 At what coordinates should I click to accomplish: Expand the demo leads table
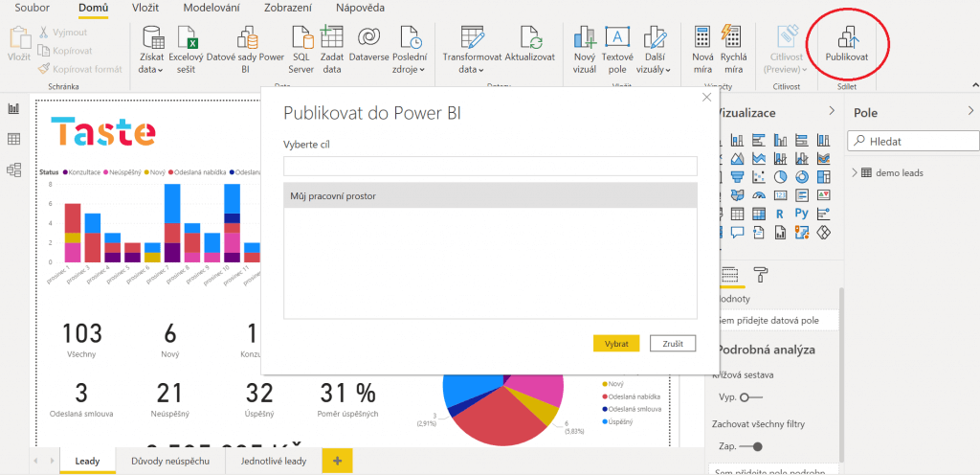(854, 172)
